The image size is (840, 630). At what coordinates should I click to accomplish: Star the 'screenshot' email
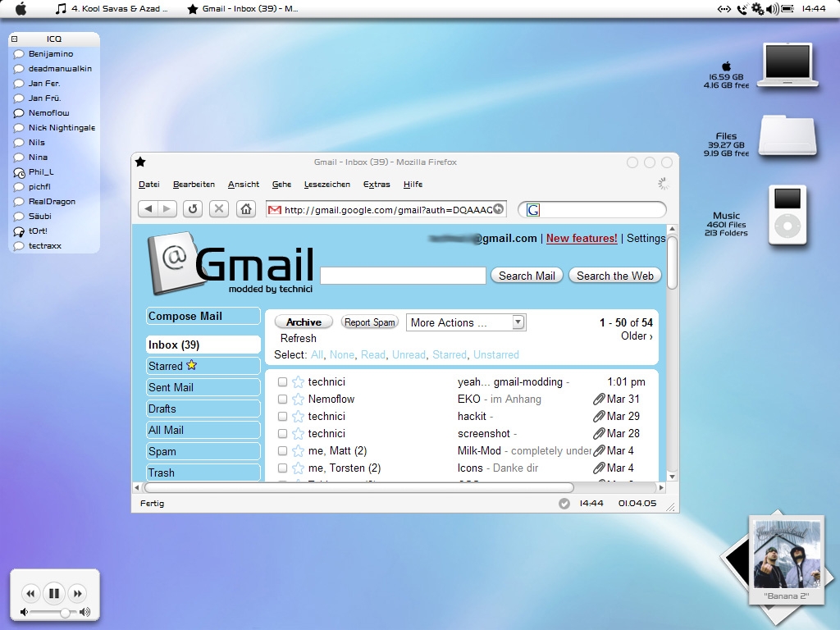pyautogui.click(x=299, y=433)
